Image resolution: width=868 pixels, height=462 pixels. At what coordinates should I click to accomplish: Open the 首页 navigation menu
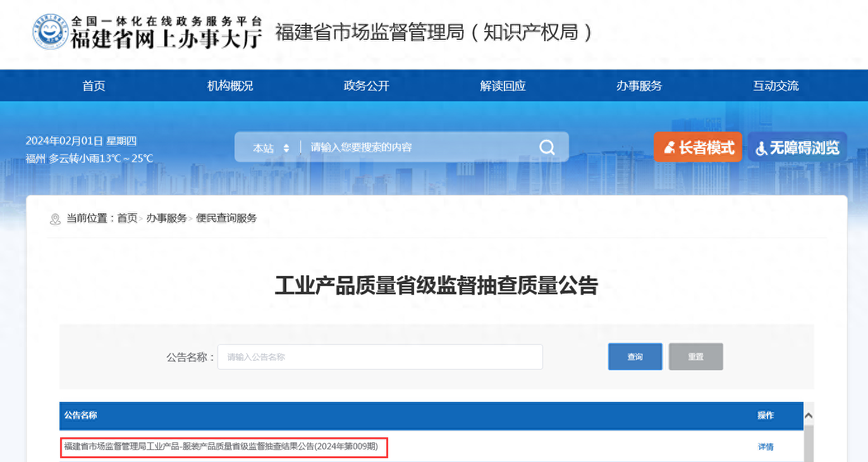click(x=94, y=86)
